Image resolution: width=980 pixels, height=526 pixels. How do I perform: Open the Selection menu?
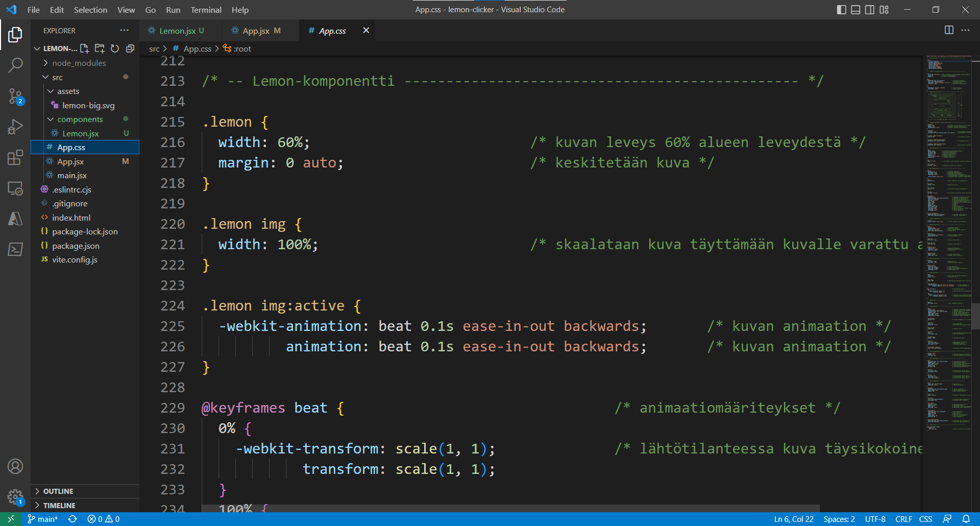[x=90, y=10]
